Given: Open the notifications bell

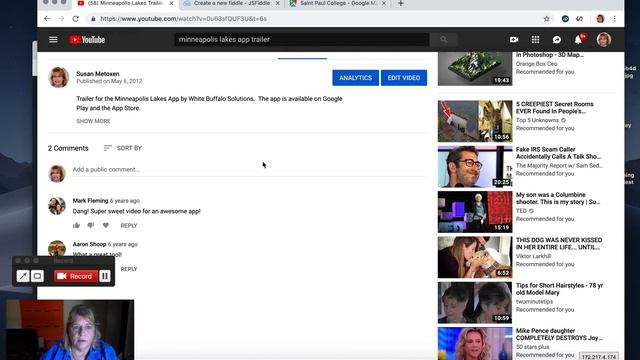Looking at the screenshot, I should coord(578,40).
